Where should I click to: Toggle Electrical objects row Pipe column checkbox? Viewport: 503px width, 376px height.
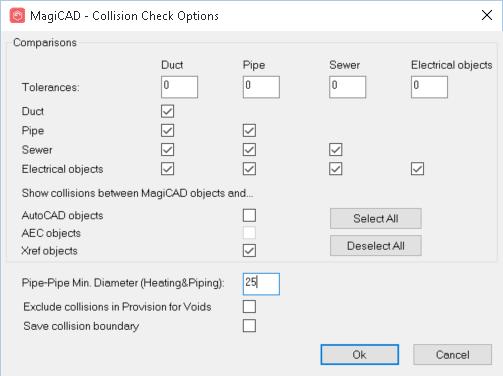(x=249, y=169)
